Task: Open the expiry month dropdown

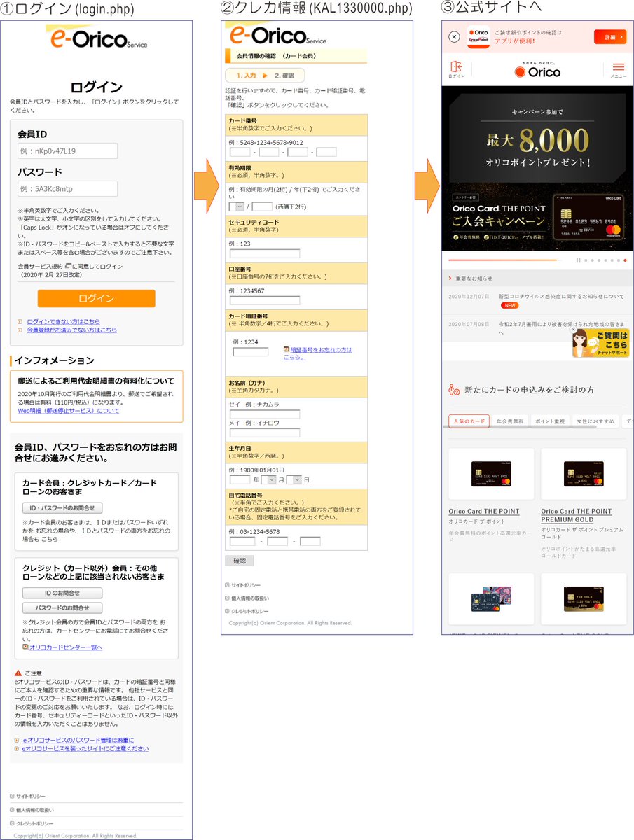Action: point(237,206)
